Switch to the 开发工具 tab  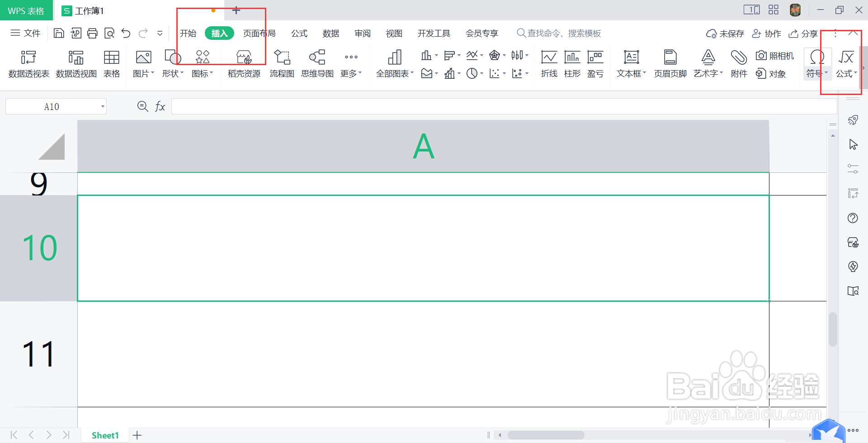(434, 33)
